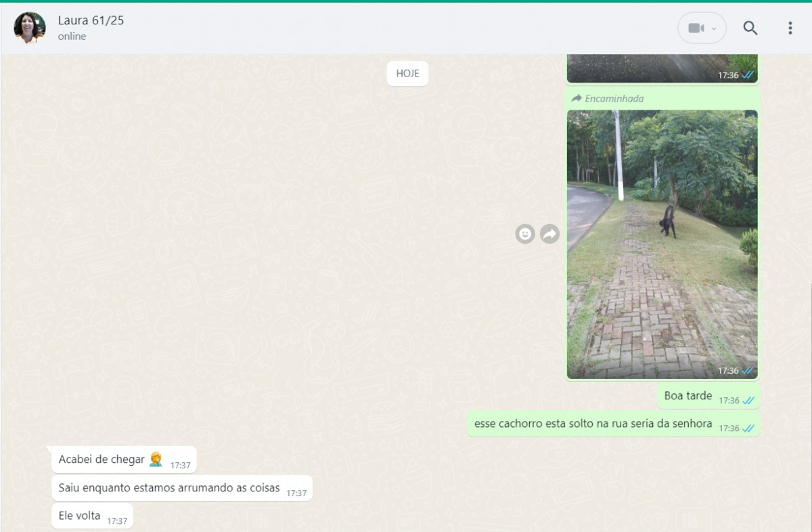Select the "Boa tarde" message bubble
This screenshot has height=532, width=812.
pos(688,396)
